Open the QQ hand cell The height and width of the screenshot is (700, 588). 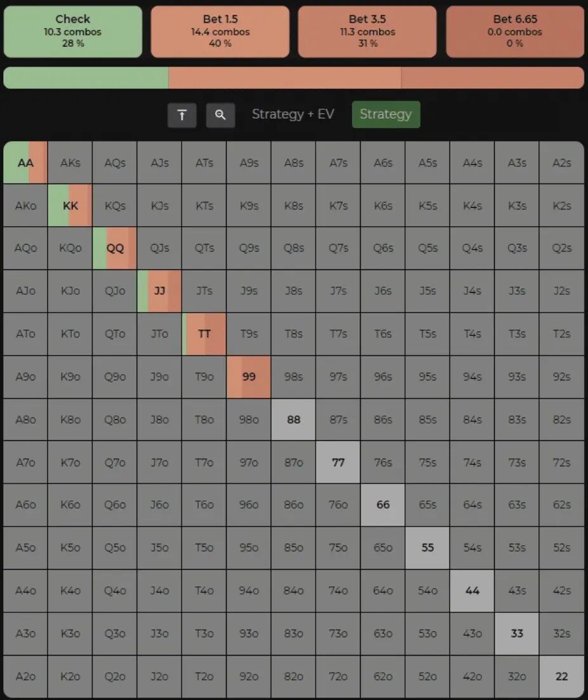click(x=115, y=248)
